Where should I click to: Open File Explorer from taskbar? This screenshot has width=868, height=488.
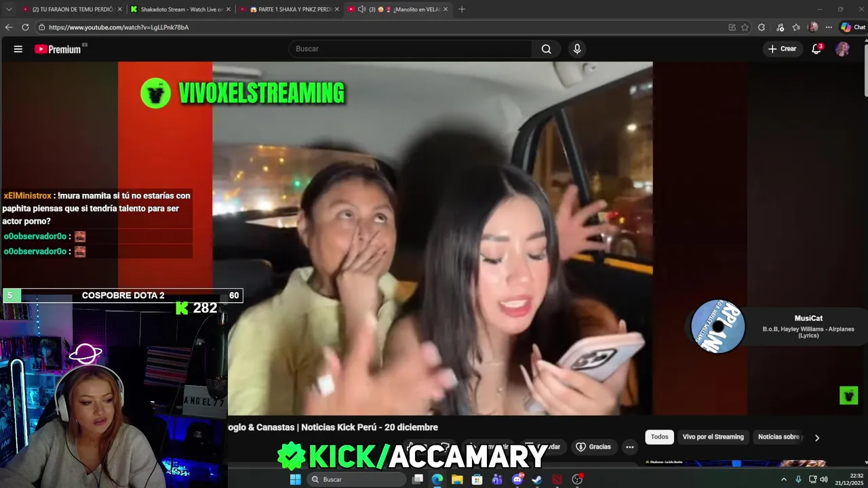click(x=457, y=479)
